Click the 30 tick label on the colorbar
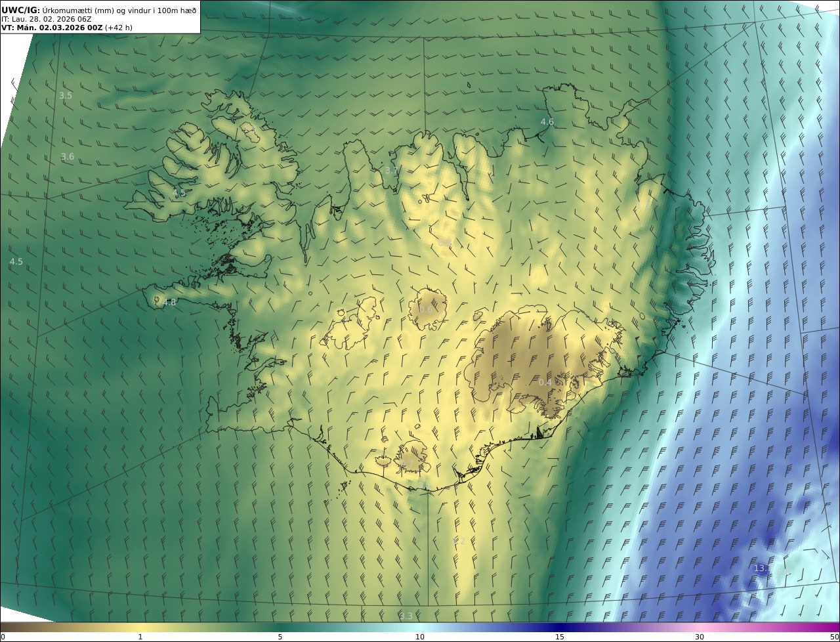Screen dimensions: 840x642 click(700, 637)
